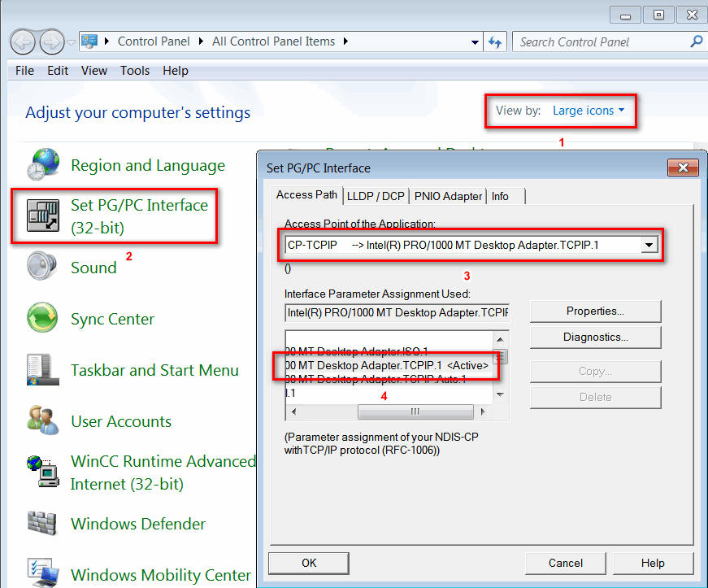Click the Properties... button

coord(595,311)
